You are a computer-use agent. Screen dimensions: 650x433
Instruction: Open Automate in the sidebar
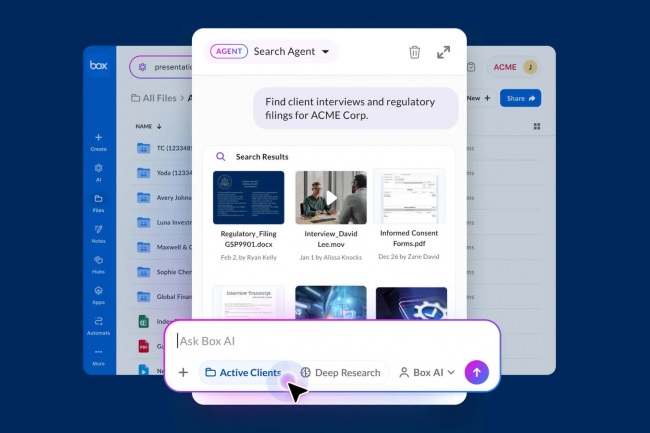pyautogui.click(x=98, y=326)
